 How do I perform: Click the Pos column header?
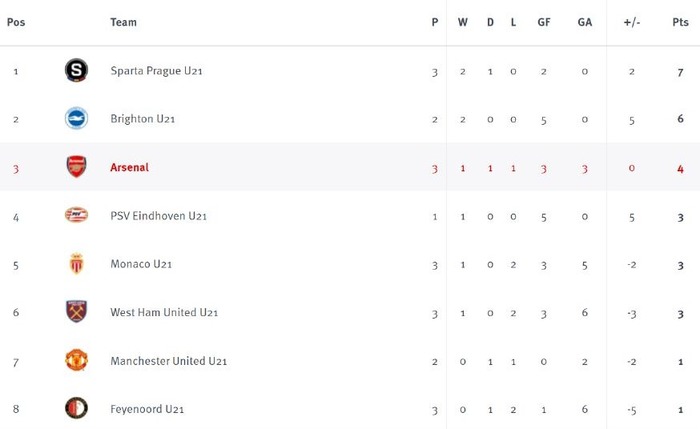(x=16, y=22)
